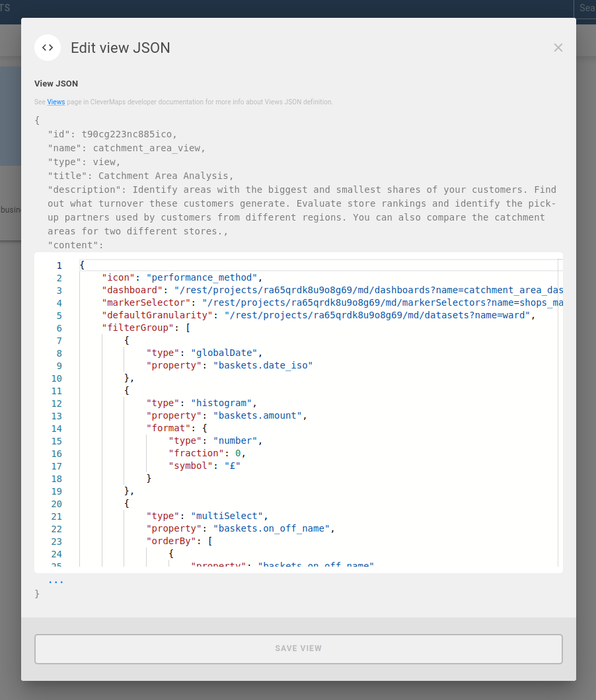The height and width of the screenshot is (700, 596).
Task: Expand the collapsed ellipsis below the editor
Action: pyautogui.click(x=56, y=582)
